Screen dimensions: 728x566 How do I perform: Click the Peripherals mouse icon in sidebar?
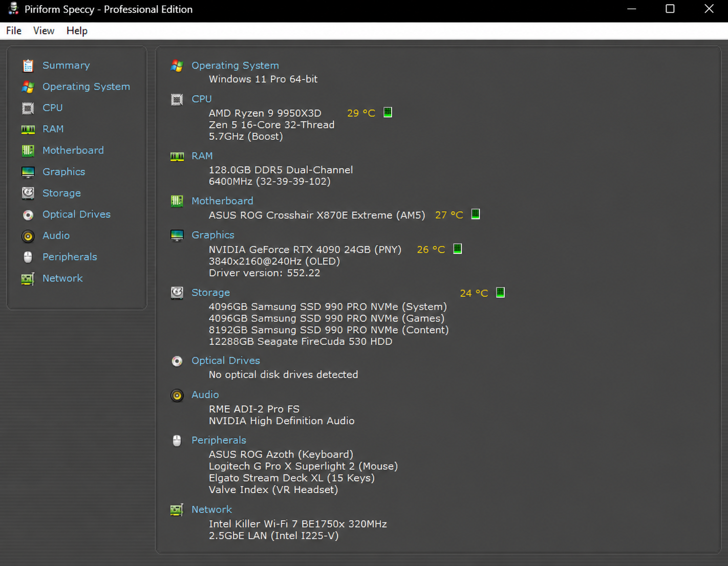(28, 257)
